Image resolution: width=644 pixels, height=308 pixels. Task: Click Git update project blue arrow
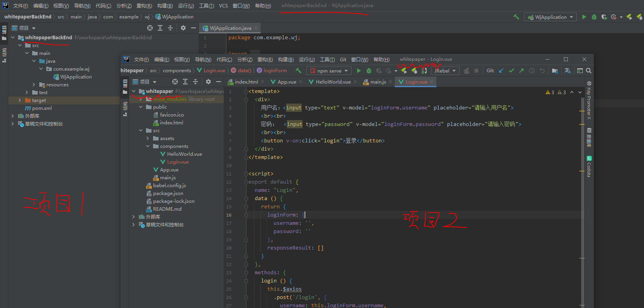501,71
